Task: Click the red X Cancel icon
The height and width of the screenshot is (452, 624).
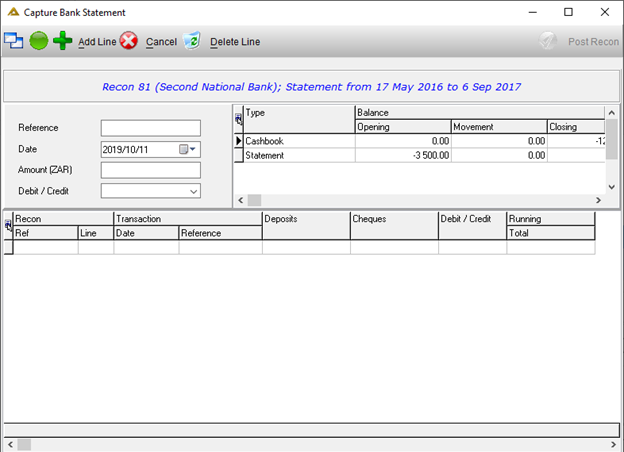Action: tap(129, 41)
